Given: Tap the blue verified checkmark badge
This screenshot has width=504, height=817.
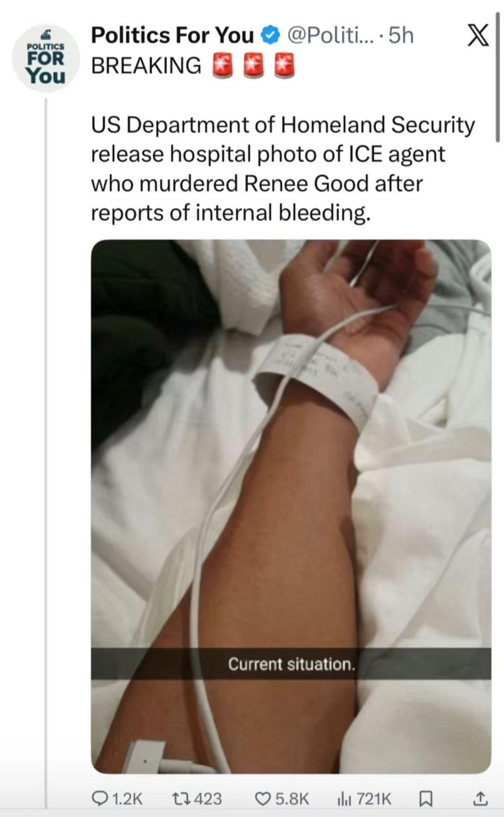Looking at the screenshot, I should [270, 35].
